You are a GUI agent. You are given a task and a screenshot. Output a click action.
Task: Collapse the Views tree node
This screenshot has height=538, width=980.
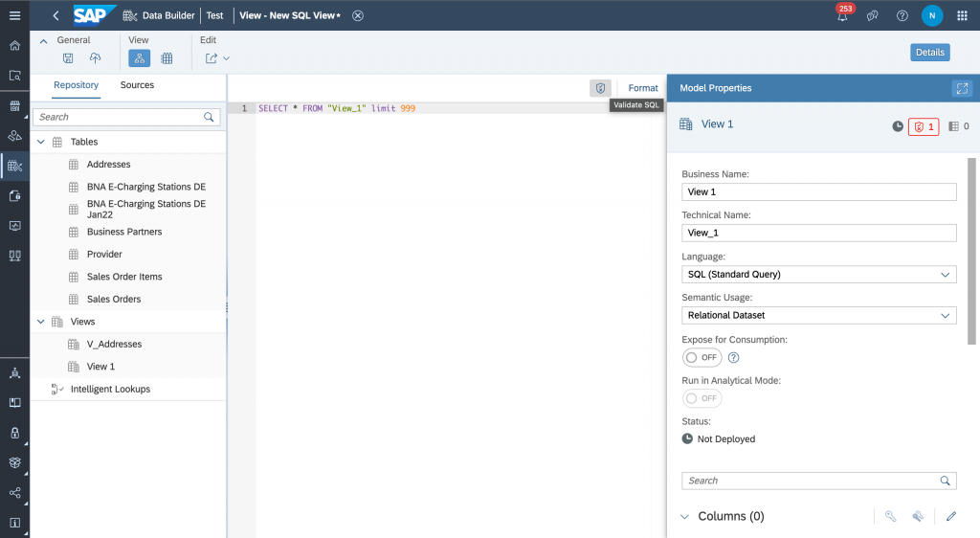coord(41,322)
